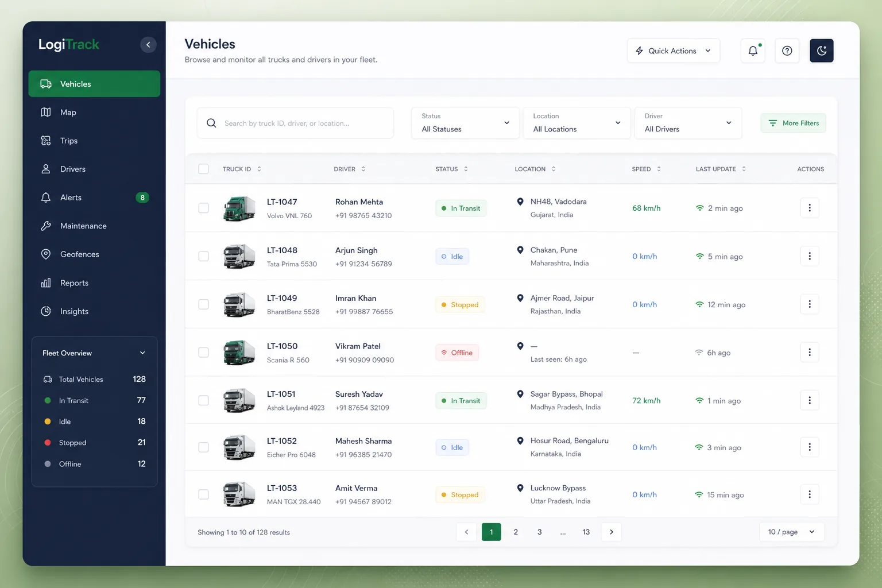Select all rows with header checkbox

point(203,169)
